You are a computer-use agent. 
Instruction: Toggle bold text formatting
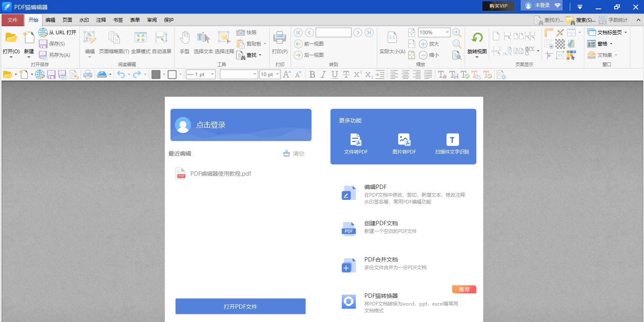click(312, 75)
